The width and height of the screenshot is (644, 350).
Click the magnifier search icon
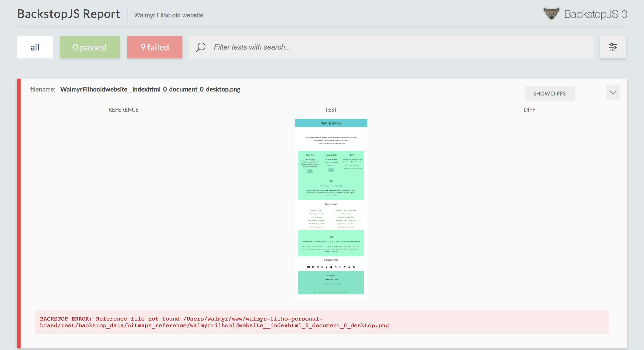[x=201, y=47]
